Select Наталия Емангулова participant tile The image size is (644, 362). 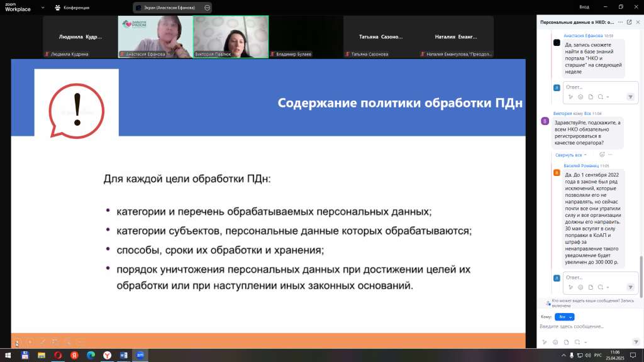coord(456,37)
